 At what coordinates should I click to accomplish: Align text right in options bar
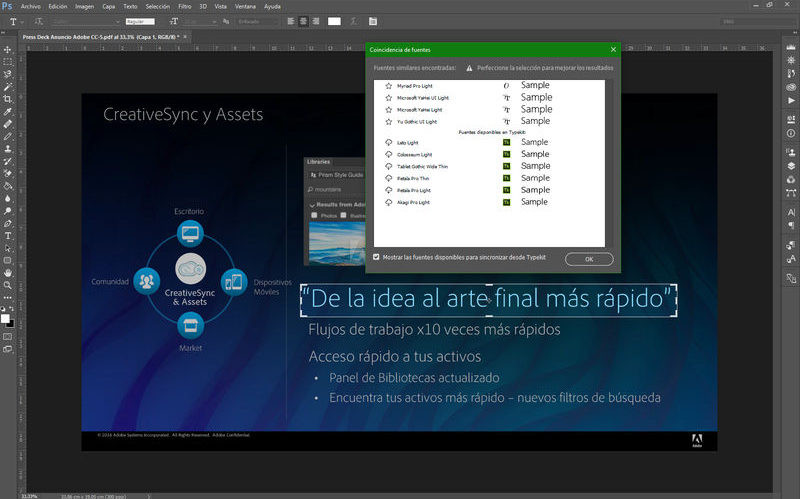tap(316, 21)
